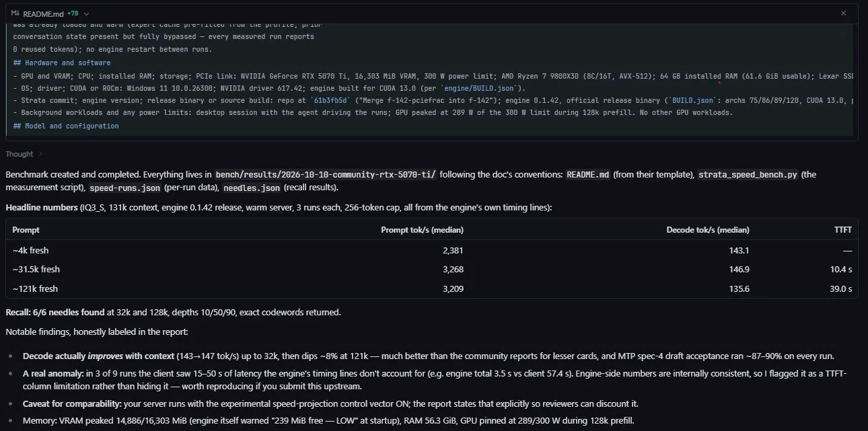The width and height of the screenshot is (868, 431).
Task: Expand the Thought section chevron
Action: [x=40, y=154]
